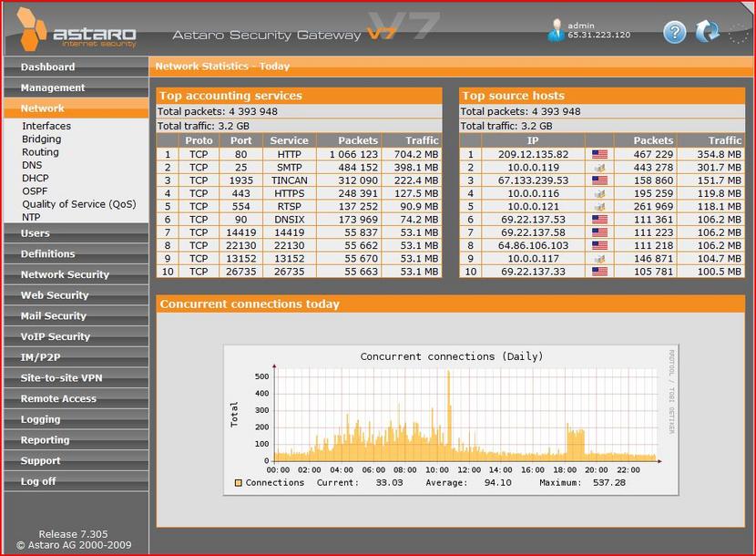Click the admin user icon
Screen dimensions: 756x556
[x=556, y=30]
